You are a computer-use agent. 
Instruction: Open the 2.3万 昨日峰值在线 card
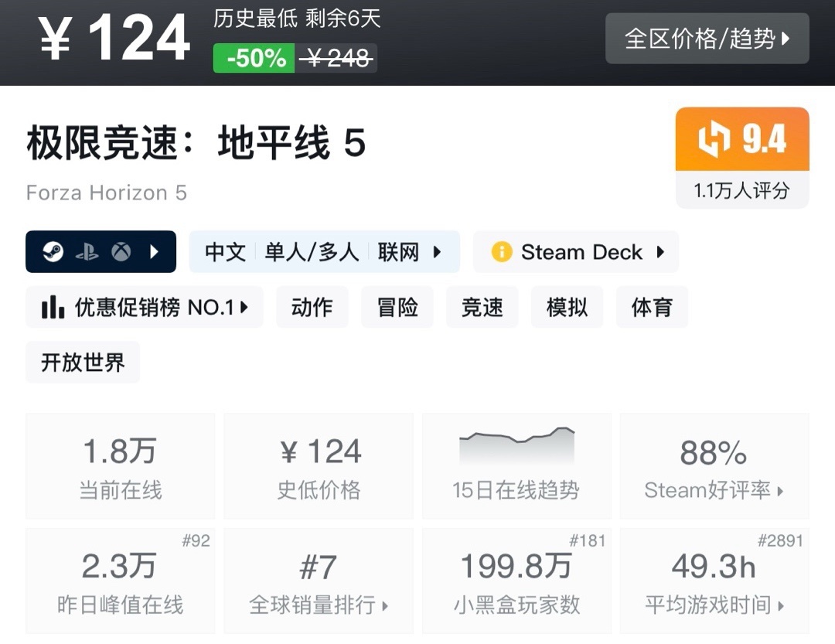(x=121, y=581)
